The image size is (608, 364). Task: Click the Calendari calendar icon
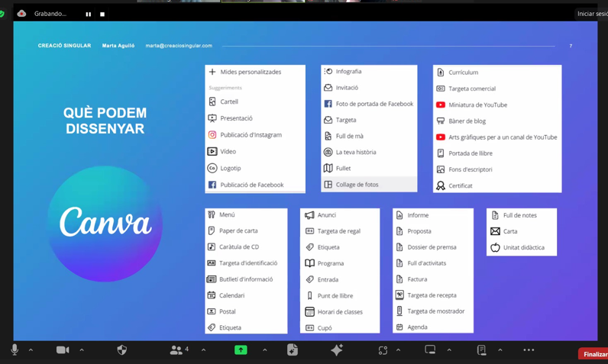[x=212, y=295]
